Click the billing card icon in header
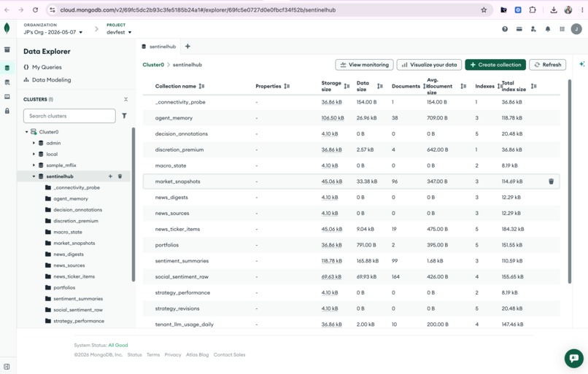The width and height of the screenshot is (588, 374). click(x=519, y=29)
